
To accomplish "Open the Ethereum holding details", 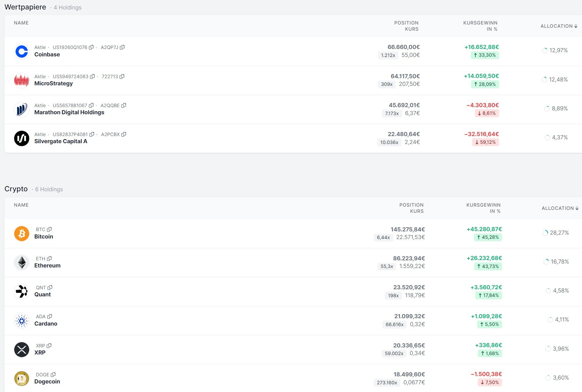I will tap(47, 266).
